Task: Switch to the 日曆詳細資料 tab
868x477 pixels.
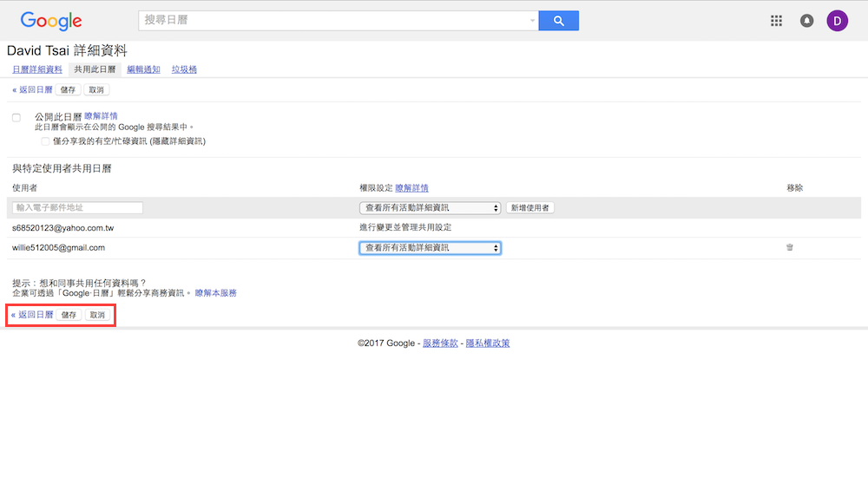Action: pyautogui.click(x=37, y=69)
